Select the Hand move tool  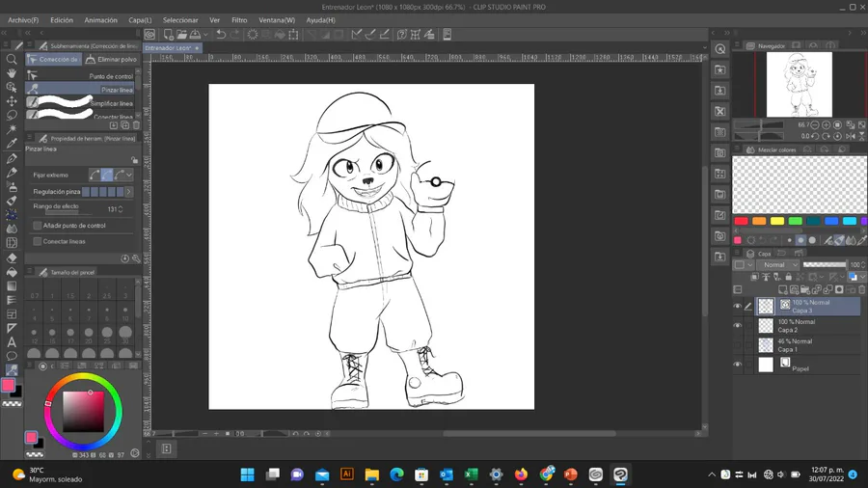tap(12, 73)
